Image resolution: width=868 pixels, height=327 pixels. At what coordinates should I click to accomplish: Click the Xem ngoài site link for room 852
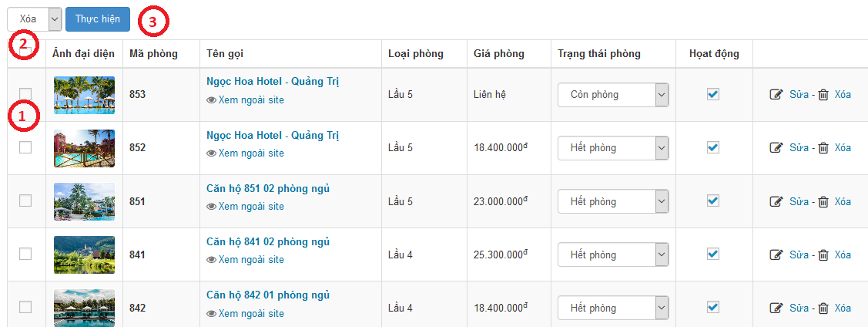[251, 153]
